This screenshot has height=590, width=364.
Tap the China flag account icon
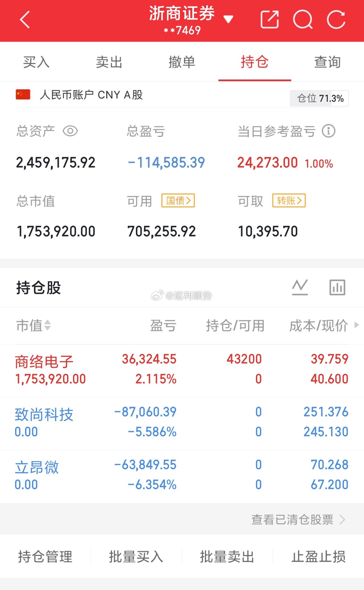pos(23,95)
